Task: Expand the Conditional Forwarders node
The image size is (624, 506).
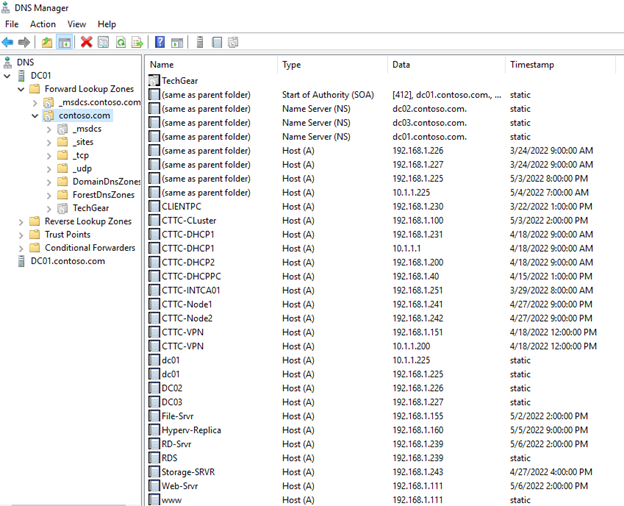Action: coord(21,248)
